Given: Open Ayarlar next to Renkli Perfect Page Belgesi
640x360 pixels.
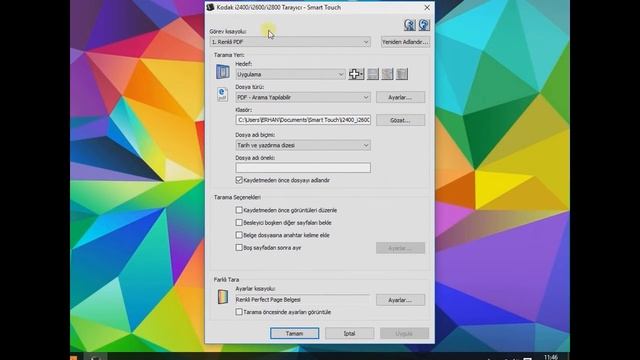Looking at the screenshot, I should coord(400,300).
